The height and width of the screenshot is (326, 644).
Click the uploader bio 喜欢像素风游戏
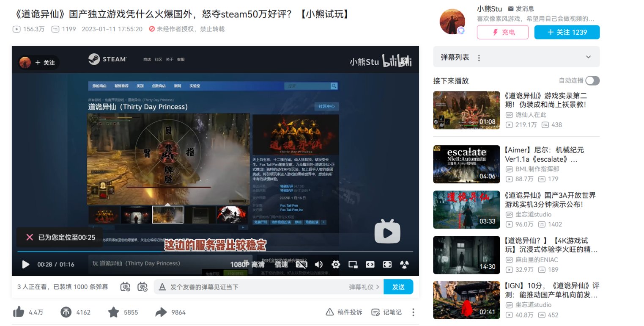[536, 19]
